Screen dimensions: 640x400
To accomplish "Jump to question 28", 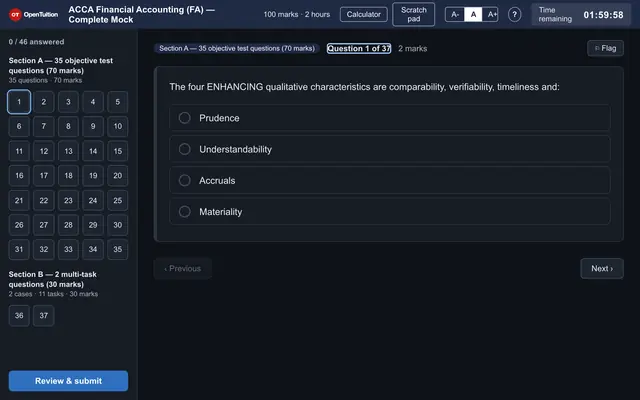I will pyautogui.click(x=68, y=225).
